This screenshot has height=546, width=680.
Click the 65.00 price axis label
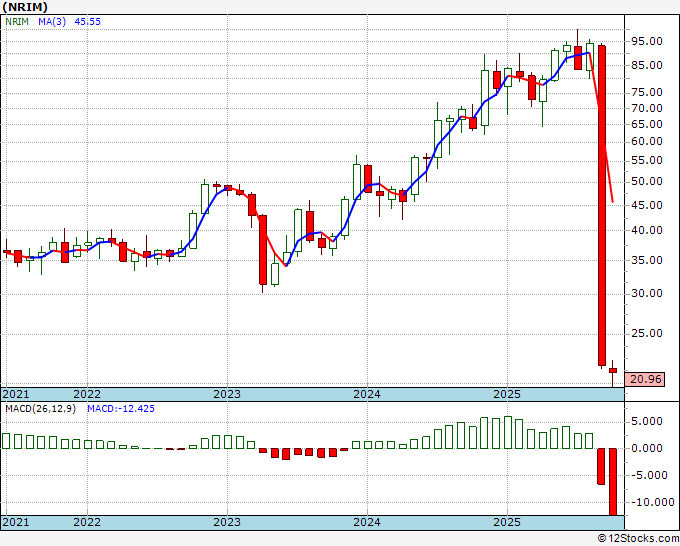(x=647, y=124)
